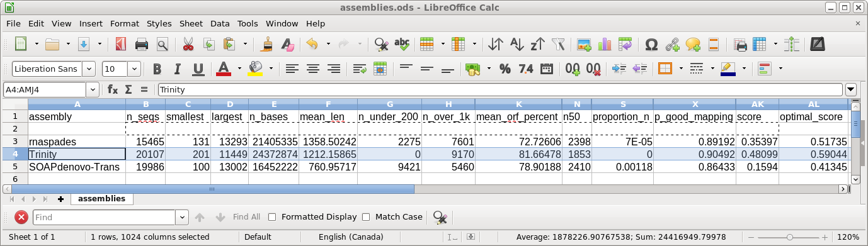868x246 pixels.
Task: Enable the Formatted Display checkbox
Action: (272, 217)
